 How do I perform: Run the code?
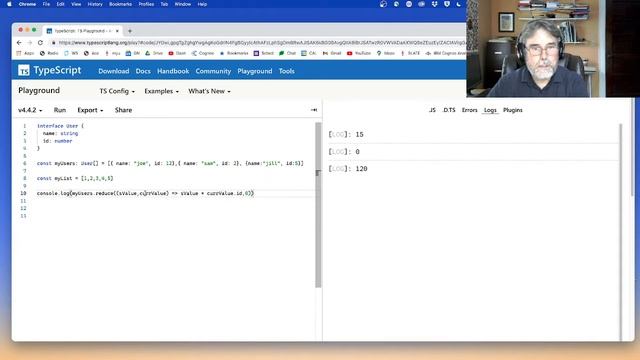(60, 110)
